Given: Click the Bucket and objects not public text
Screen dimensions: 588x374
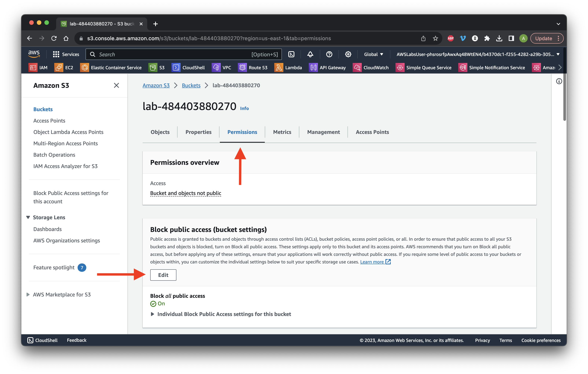Looking at the screenshot, I should click(x=186, y=193).
